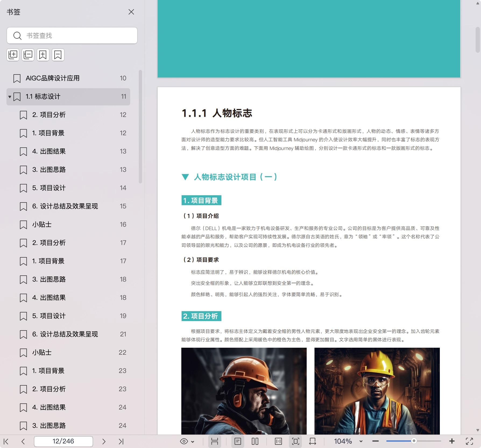This screenshot has width=481, height=448.
Task: Click the document vertical scrollbar thumb
Action: pos(478,40)
